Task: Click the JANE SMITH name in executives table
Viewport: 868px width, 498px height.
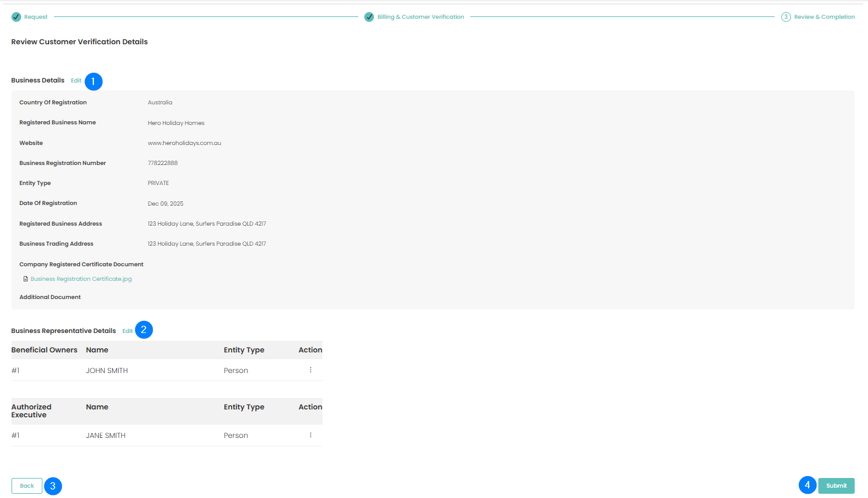Action: [x=106, y=436]
